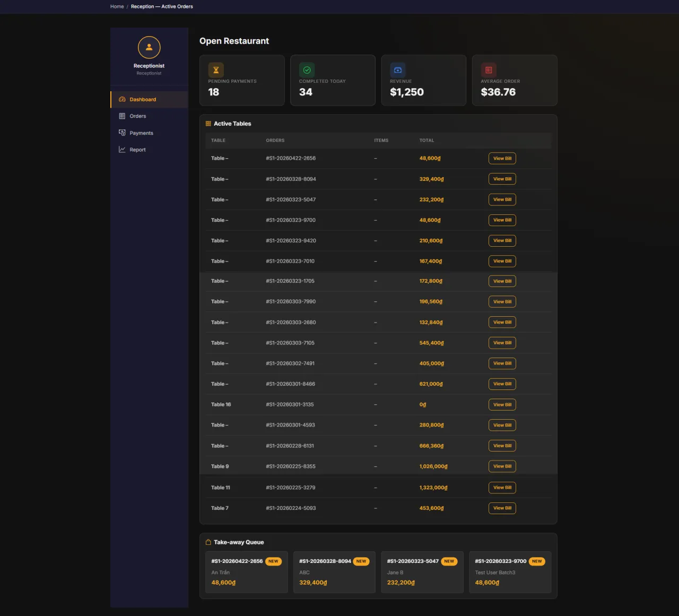Open take-away card for An Trần
The height and width of the screenshot is (616, 679).
click(x=247, y=572)
